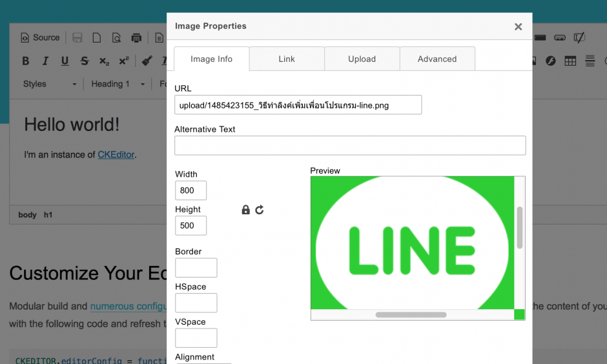607x364 pixels.
Task: Click the 'Alignment' label
Action: [x=194, y=357]
